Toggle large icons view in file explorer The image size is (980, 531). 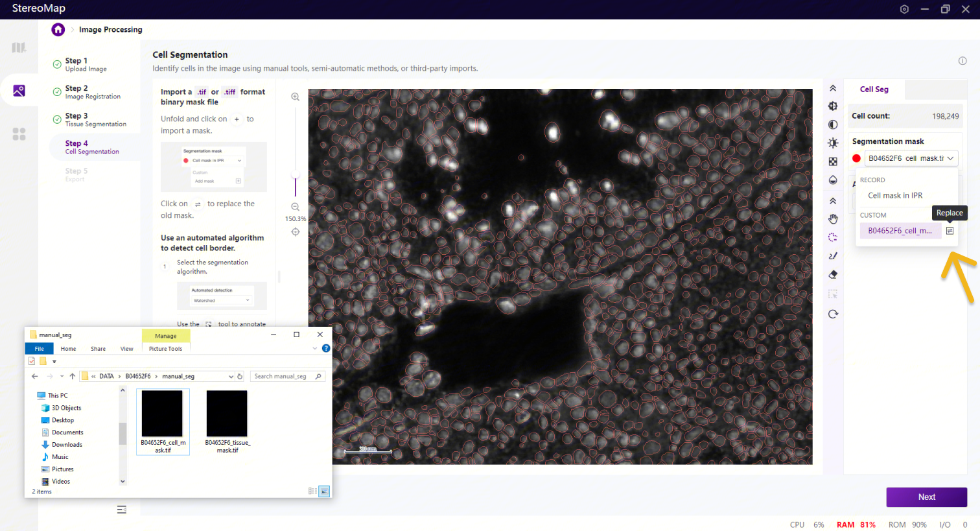[324, 491]
